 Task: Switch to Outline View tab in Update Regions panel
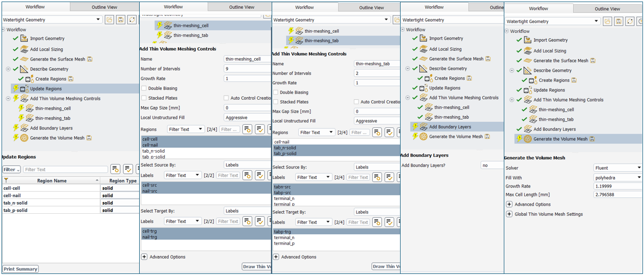pyautogui.click(x=104, y=7)
